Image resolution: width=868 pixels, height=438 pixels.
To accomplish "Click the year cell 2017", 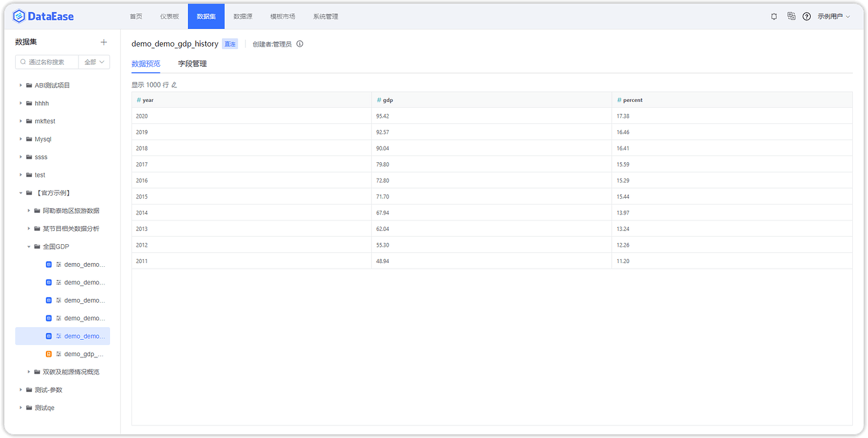I will (252, 164).
